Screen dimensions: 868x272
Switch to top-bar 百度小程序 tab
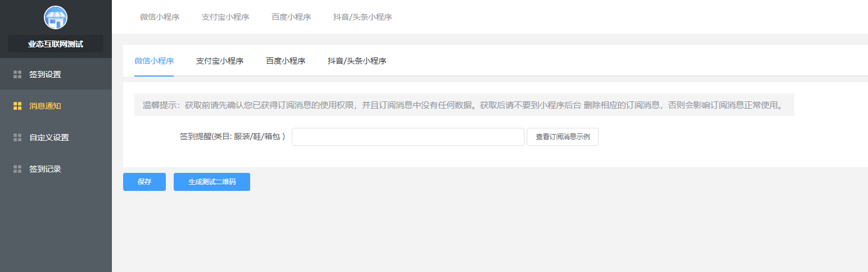point(291,17)
